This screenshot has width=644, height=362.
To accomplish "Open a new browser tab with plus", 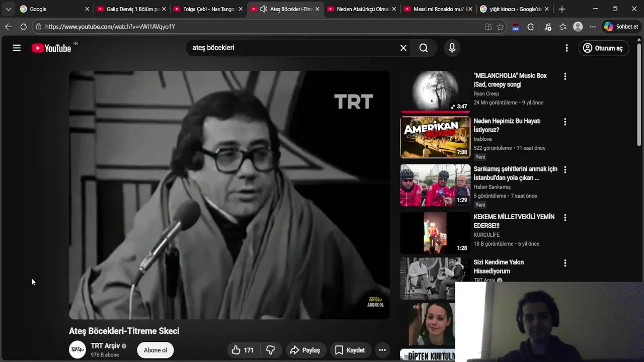I will (562, 9).
